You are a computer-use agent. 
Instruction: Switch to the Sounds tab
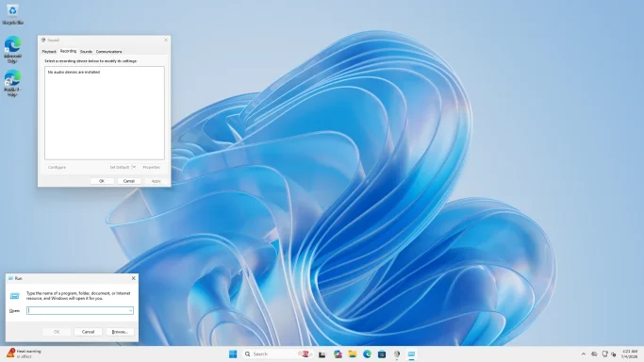point(86,52)
